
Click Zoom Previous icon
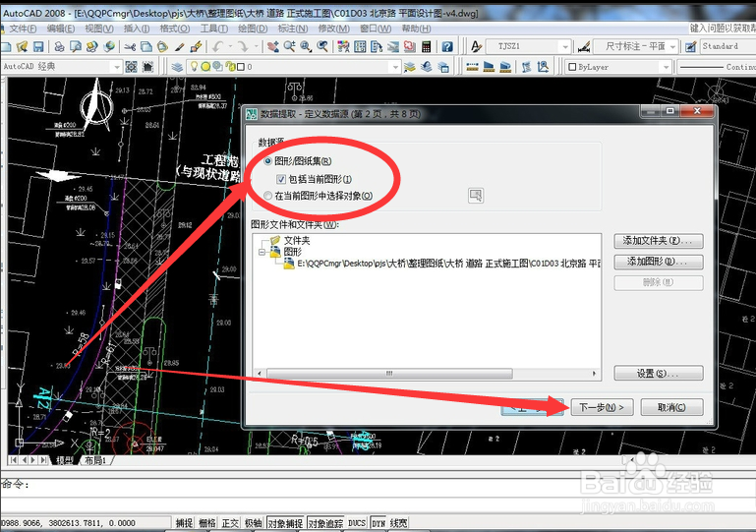[322, 47]
